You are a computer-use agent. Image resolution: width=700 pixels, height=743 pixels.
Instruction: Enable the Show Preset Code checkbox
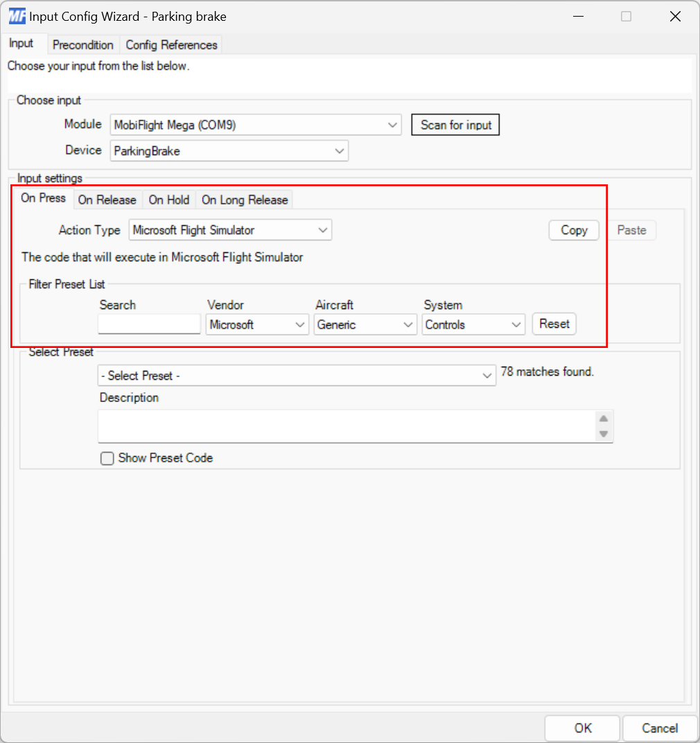[x=107, y=458]
